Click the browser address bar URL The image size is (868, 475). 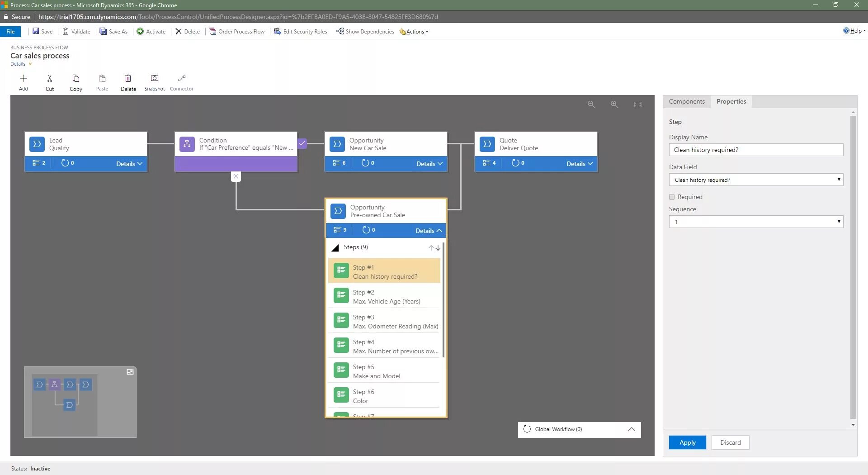coord(238,17)
